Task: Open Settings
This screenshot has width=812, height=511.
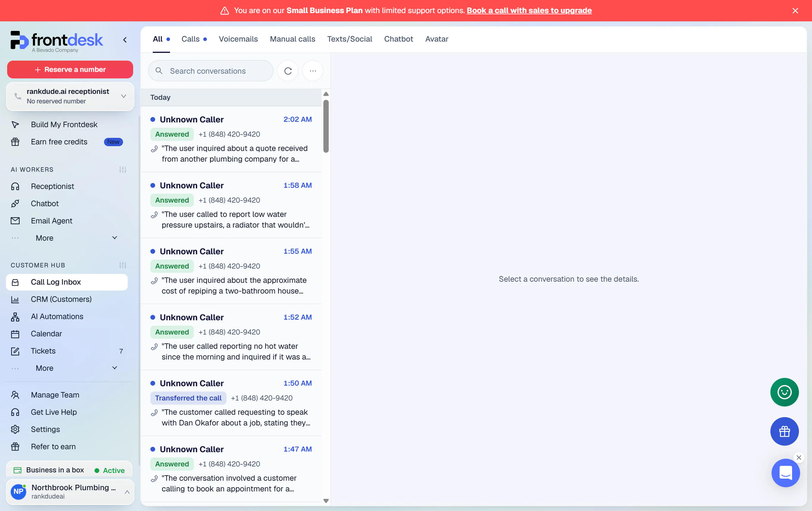Action: pos(67,429)
